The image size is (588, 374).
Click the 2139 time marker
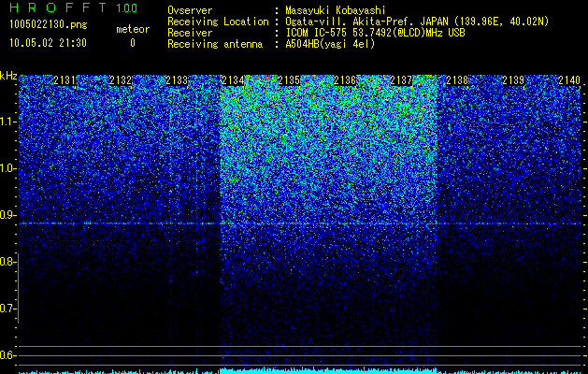(x=513, y=80)
